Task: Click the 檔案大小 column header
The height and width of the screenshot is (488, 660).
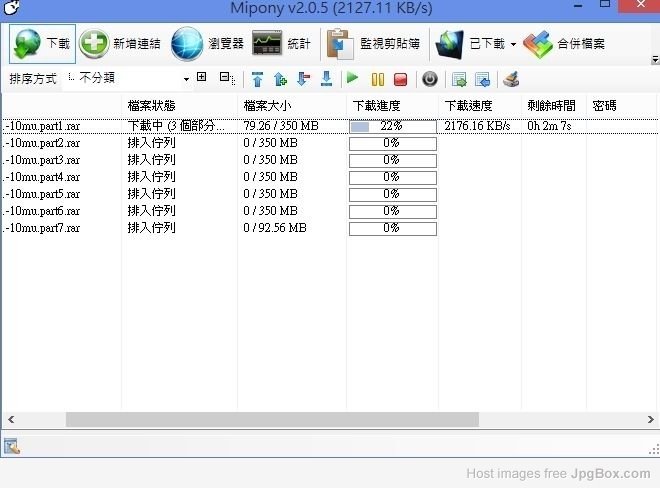Action: pyautogui.click(x=267, y=105)
